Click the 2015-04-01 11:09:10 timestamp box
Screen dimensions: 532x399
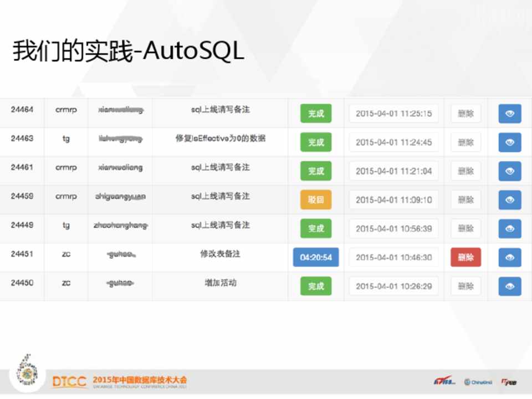point(393,200)
